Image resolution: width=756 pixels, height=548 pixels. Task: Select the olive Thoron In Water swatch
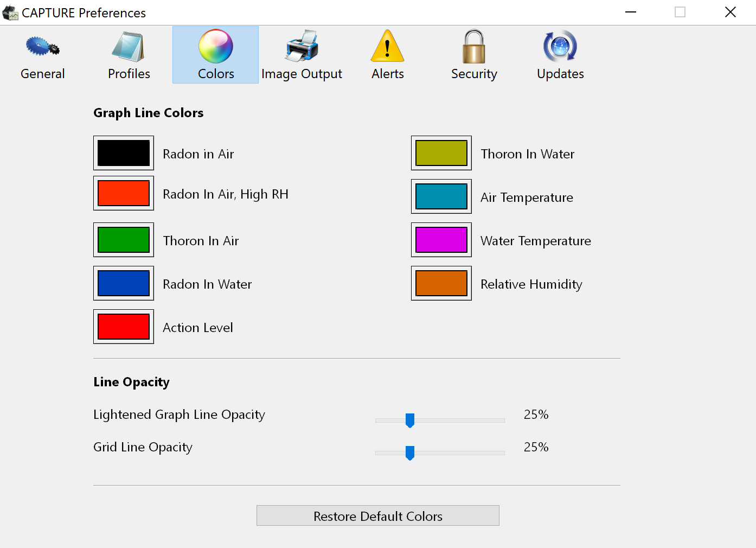click(x=441, y=153)
